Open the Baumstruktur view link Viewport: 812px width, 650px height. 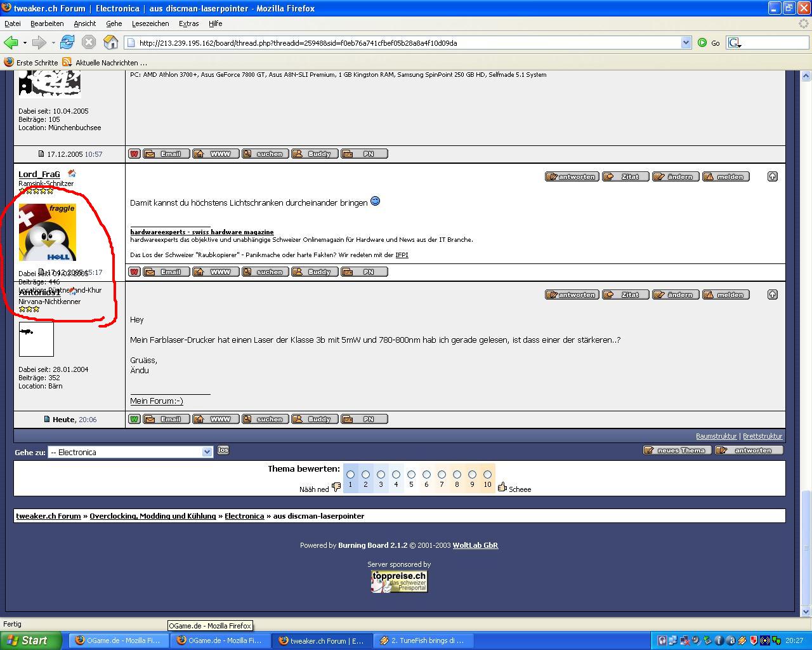point(716,436)
